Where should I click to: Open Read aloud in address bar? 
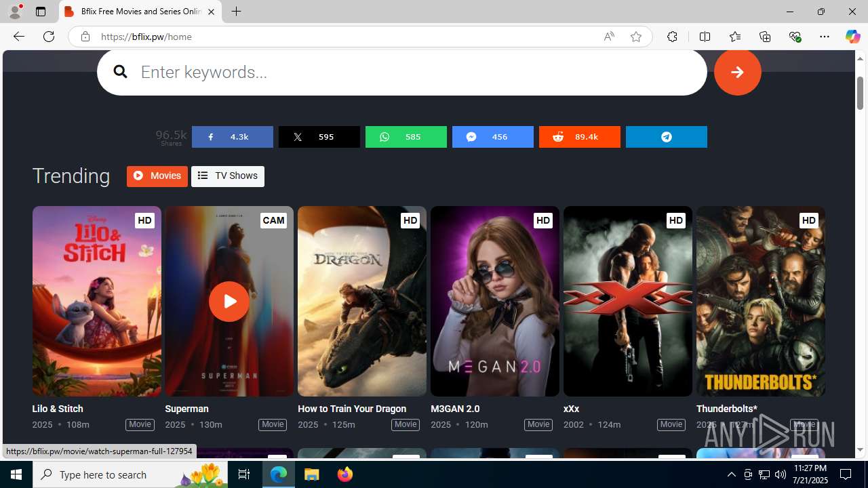click(609, 37)
